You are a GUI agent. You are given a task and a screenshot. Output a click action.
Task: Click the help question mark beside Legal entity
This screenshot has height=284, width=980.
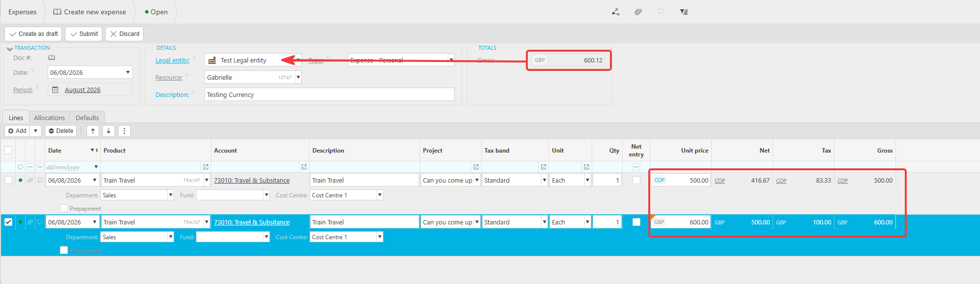click(194, 58)
